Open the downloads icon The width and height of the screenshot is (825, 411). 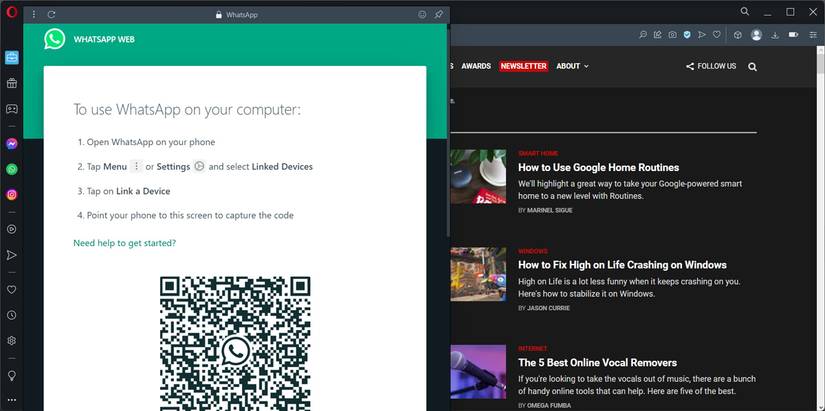(774, 35)
